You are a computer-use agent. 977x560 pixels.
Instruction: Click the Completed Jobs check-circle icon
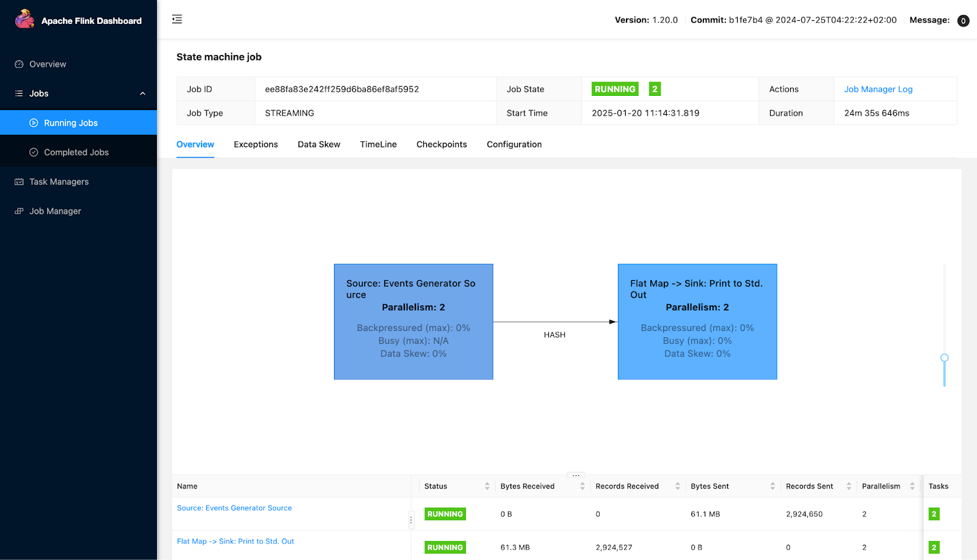(34, 153)
